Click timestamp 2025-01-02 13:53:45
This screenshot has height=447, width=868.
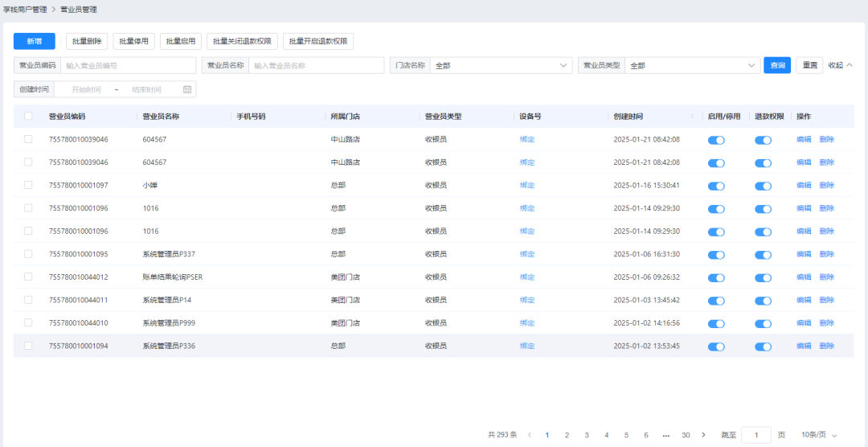click(x=646, y=346)
